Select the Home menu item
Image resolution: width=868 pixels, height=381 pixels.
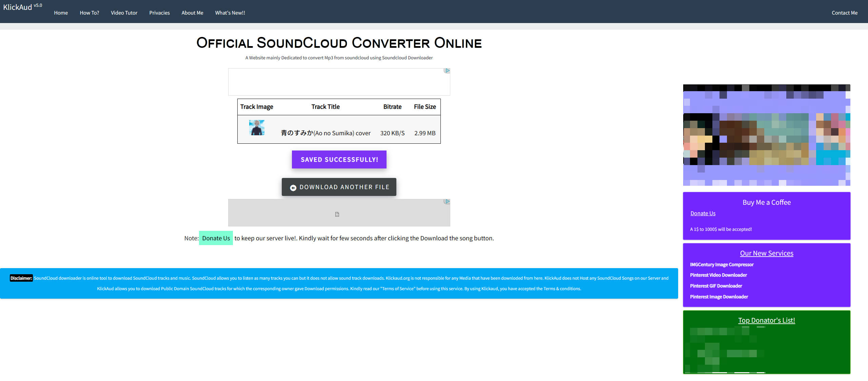pyautogui.click(x=61, y=13)
